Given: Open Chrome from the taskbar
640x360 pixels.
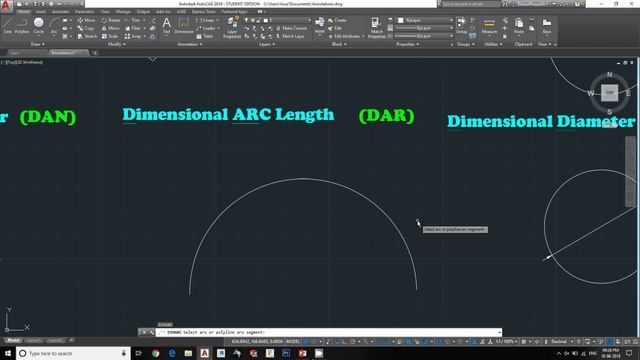Looking at the screenshot, I should point(156,353).
